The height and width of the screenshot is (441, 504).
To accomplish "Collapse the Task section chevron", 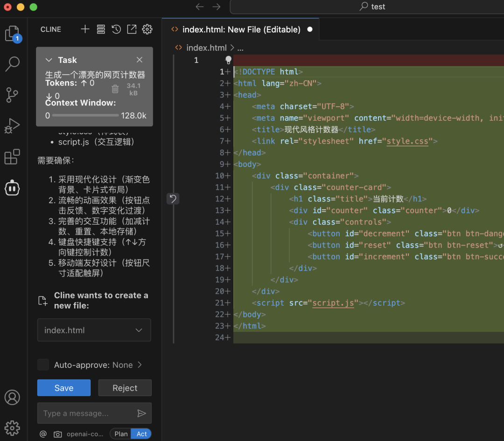I will click(49, 60).
